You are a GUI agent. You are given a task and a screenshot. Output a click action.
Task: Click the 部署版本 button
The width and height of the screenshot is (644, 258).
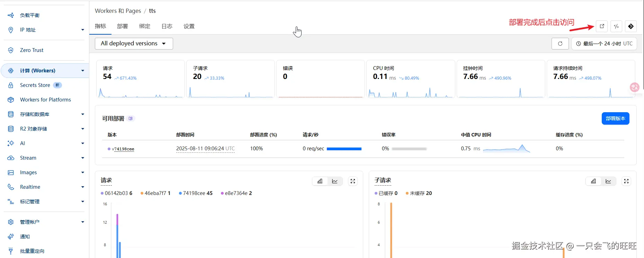point(616,118)
